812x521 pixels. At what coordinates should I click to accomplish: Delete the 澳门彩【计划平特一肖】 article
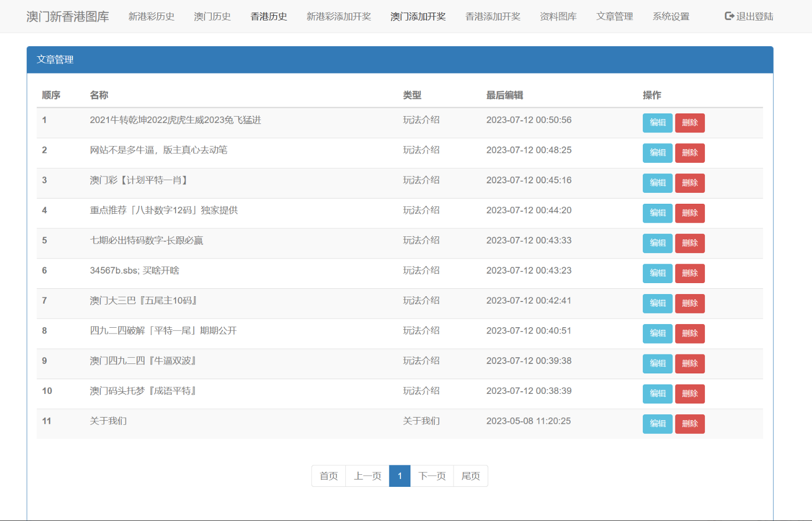(690, 183)
